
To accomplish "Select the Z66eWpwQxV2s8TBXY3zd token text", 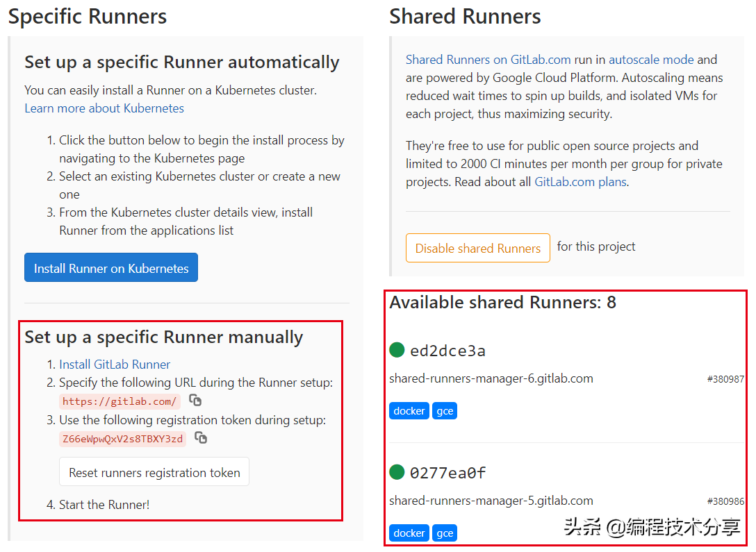I will [123, 439].
